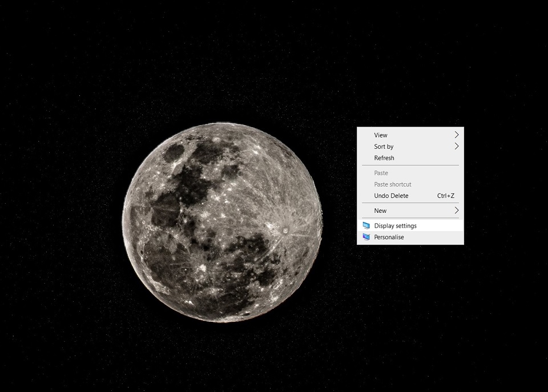Click the Personalise monitor icon
This screenshot has width=548, height=392.
(366, 237)
